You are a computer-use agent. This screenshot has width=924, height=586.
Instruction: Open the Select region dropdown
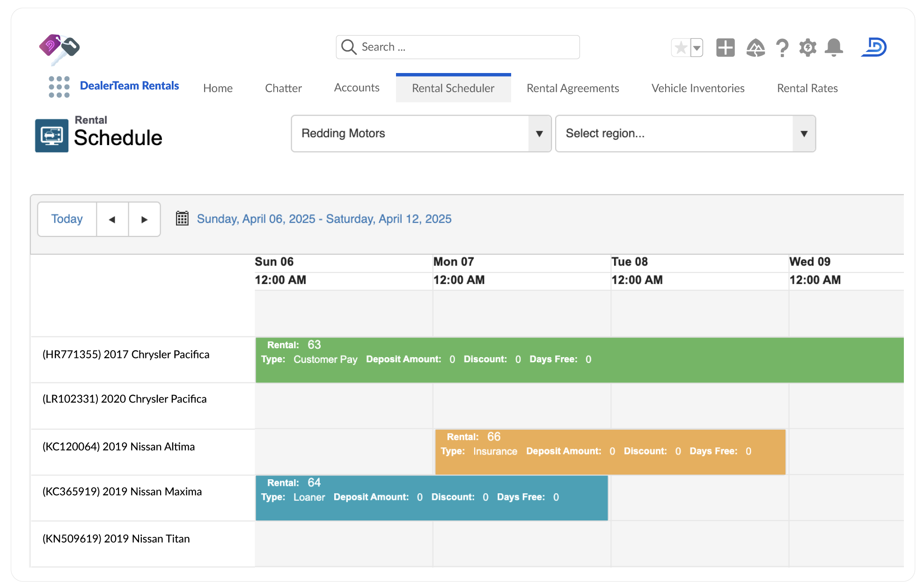[x=685, y=133]
